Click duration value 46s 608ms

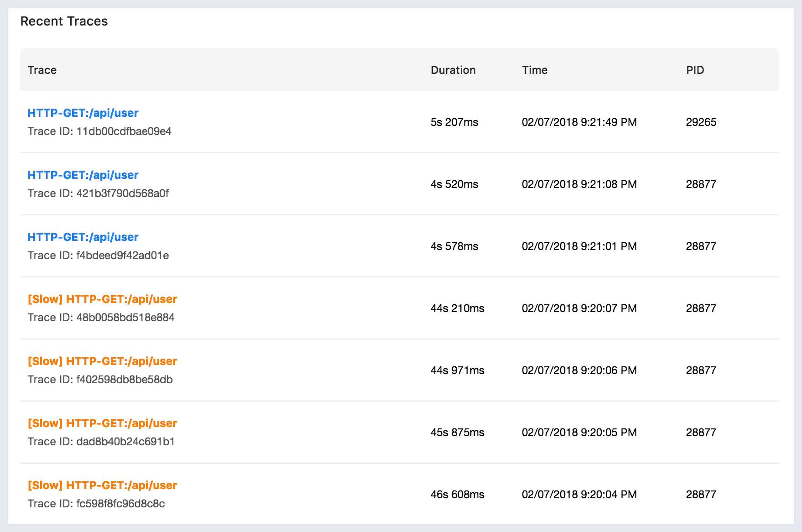pyautogui.click(x=458, y=495)
